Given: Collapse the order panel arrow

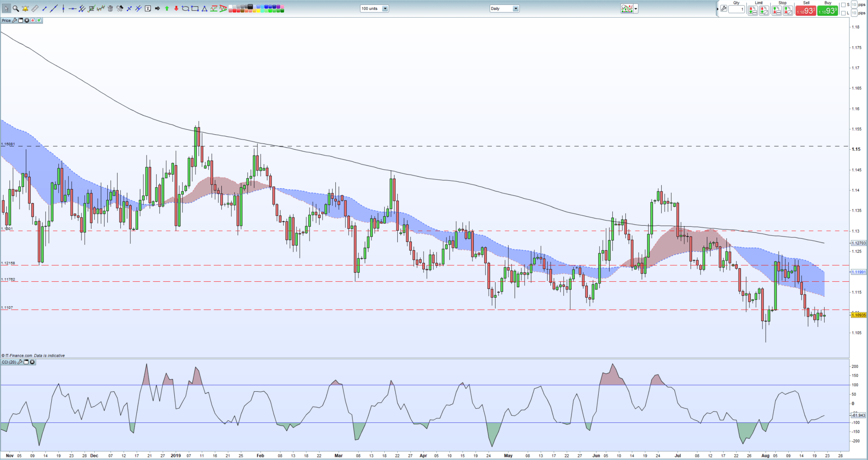Looking at the screenshot, I should [717, 9].
